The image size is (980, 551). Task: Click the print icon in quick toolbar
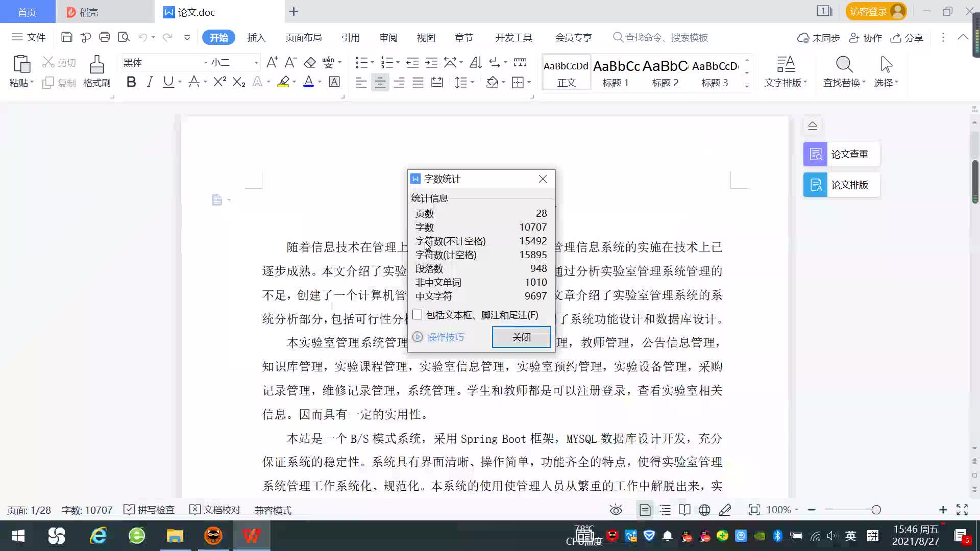[x=105, y=37]
